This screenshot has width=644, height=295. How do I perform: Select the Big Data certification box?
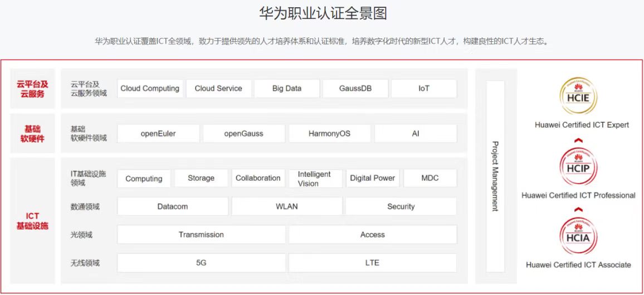click(x=287, y=88)
